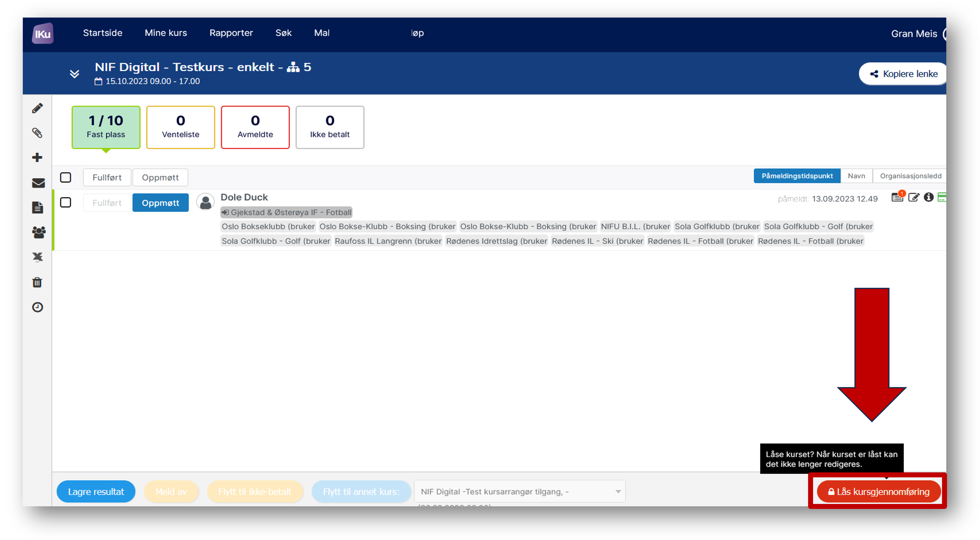Click Rødenes Idrettslag (bruker tag
Screen dimensions: 980x540
pyautogui.click(x=497, y=241)
